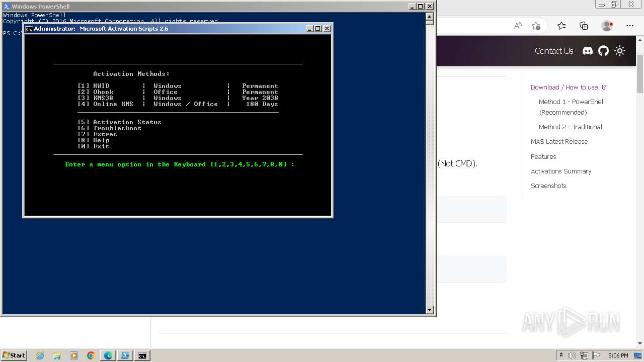Image resolution: width=644 pixels, height=362 pixels.
Task: Open Edge Favorites list icon
Action: (x=561, y=26)
